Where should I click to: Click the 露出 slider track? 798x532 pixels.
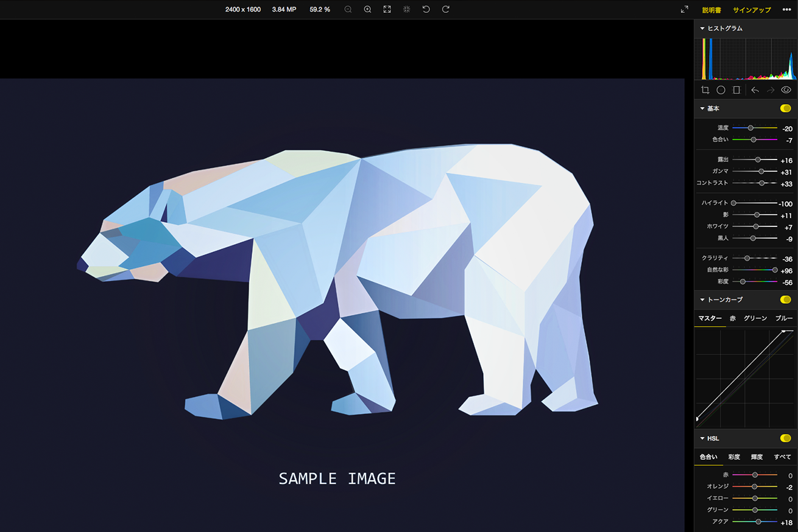[x=755, y=159]
